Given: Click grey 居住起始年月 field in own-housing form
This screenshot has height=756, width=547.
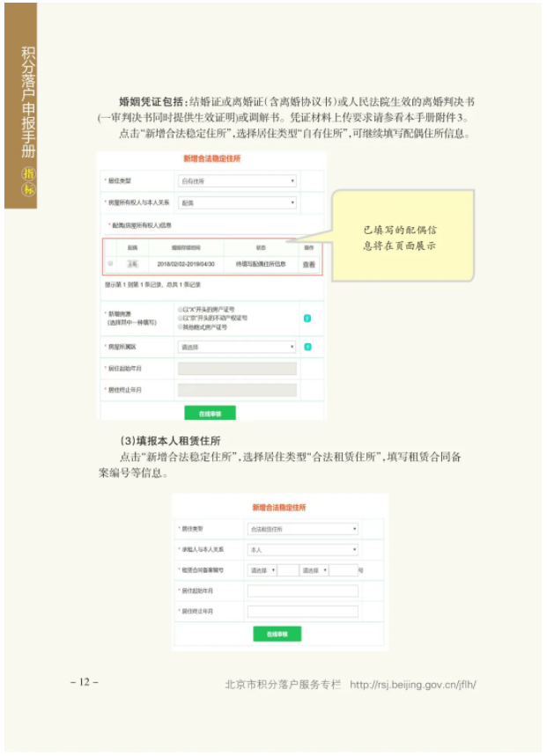Looking at the screenshot, I should [237, 369].
